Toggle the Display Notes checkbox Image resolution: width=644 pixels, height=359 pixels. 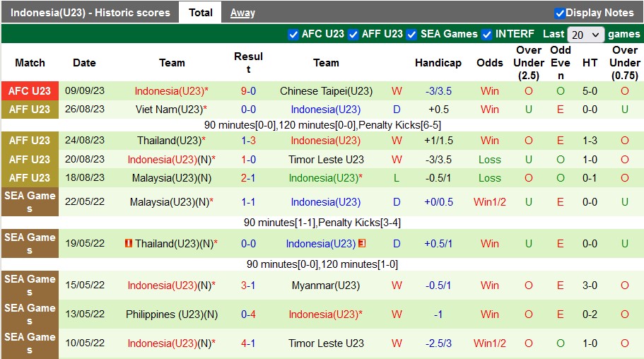coord(560,13)
